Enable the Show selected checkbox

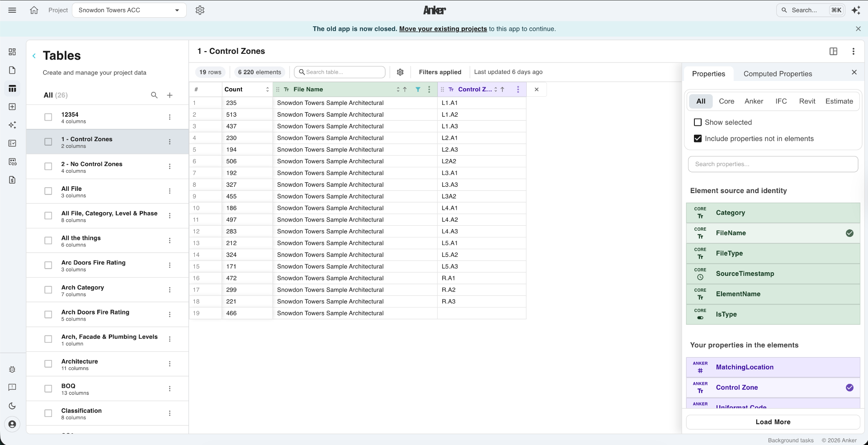698,123
